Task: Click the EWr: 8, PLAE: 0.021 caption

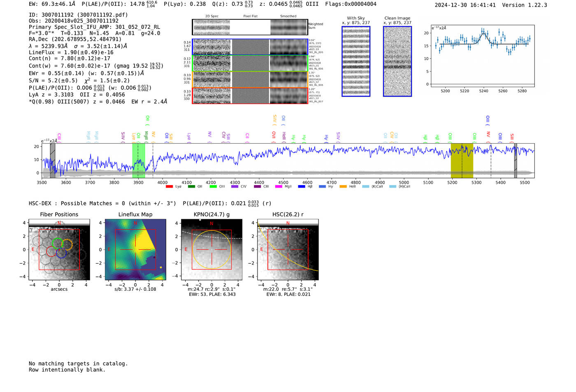Action: (x=288, y=295)
